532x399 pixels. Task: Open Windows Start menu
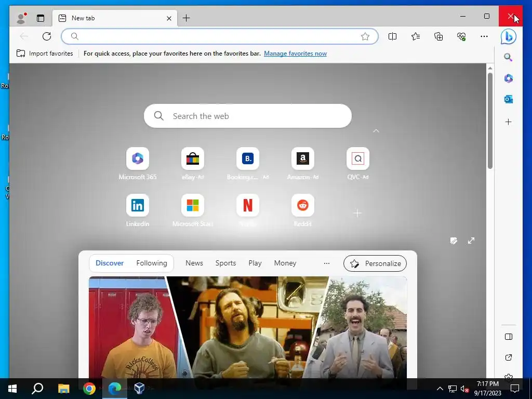click(x=12, y=389)
